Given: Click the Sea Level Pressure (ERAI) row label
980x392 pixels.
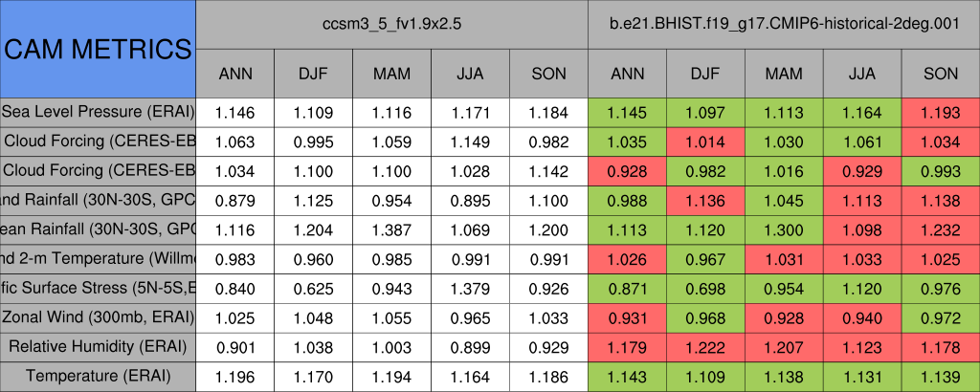Looking at the screenshot, I should tap(98, 112).
